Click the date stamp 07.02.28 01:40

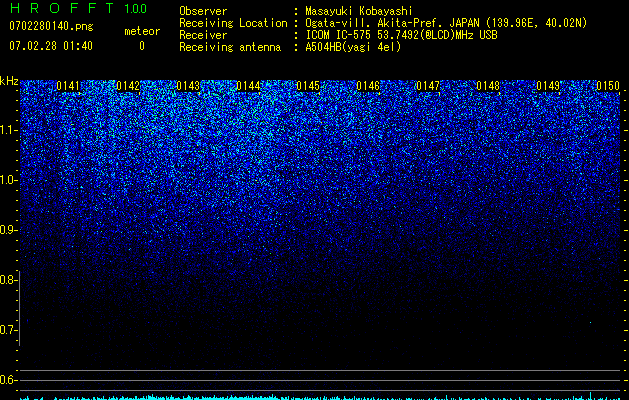tap(51, 46)
